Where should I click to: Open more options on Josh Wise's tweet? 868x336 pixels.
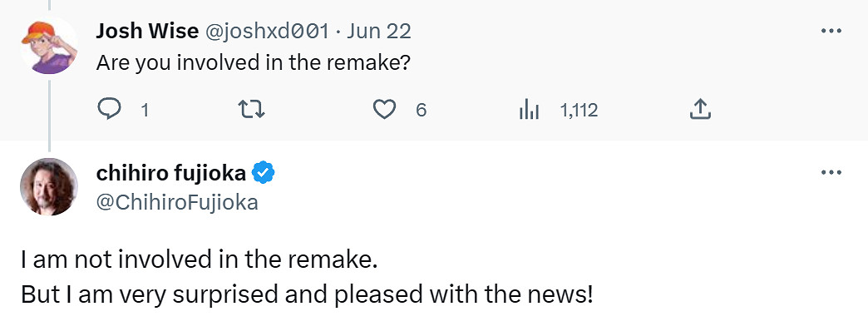tap(831, 31)
